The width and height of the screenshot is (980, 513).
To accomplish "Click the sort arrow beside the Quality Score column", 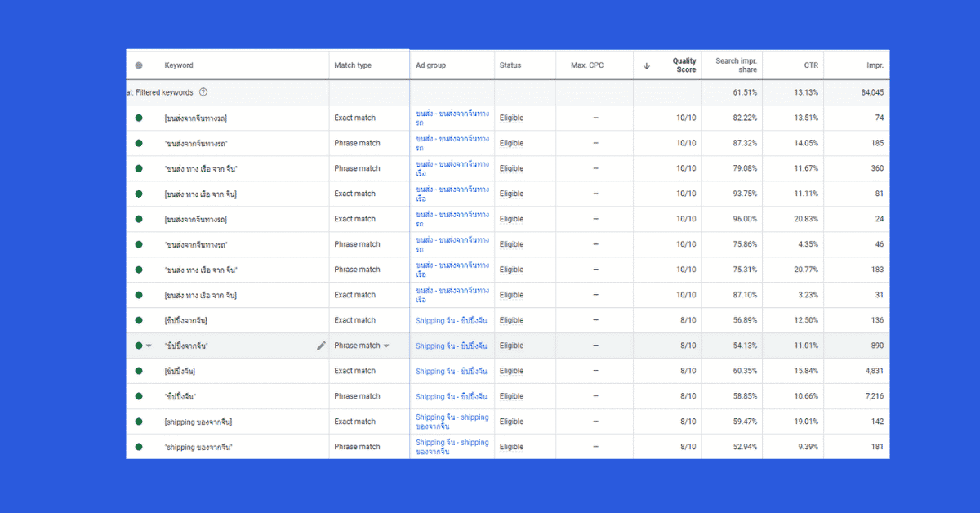I will click(647, 65).
